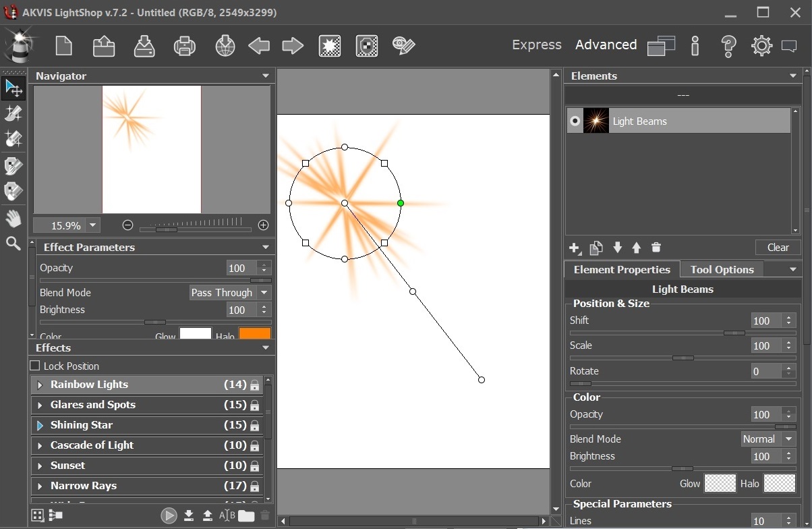Enable the Lock Position checkbox
Viewport: 812px width, 529px height.
pos(35,366)
